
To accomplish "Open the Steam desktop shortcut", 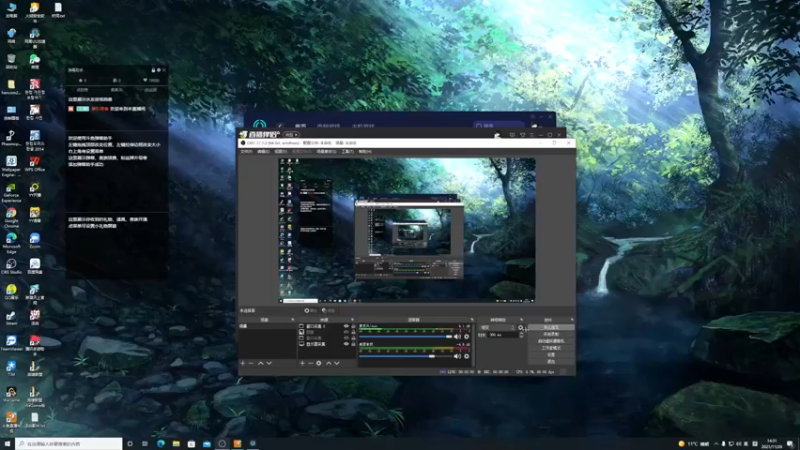I will pos(11,318).
